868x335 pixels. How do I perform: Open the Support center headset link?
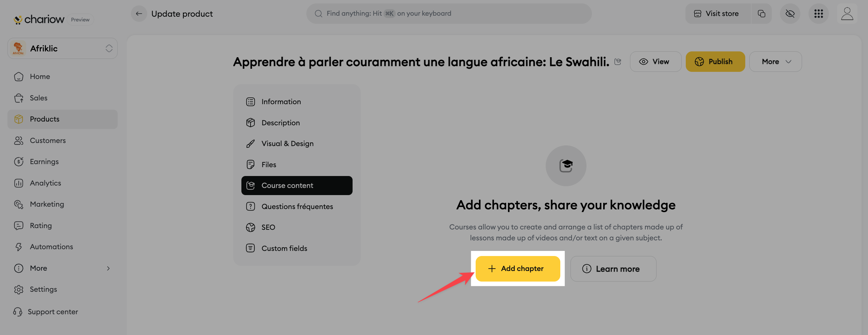point(46,312)
